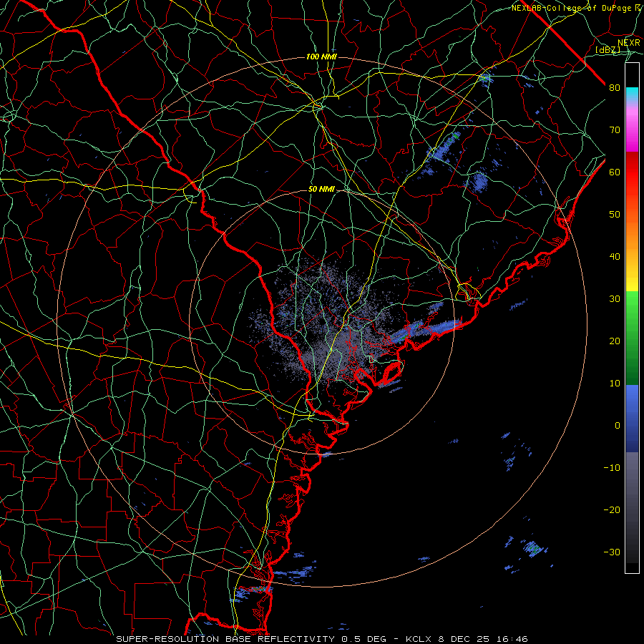Click the "NEXR" label above the scale
This screenshot has height=644, width=644.
tap(629, 42)
